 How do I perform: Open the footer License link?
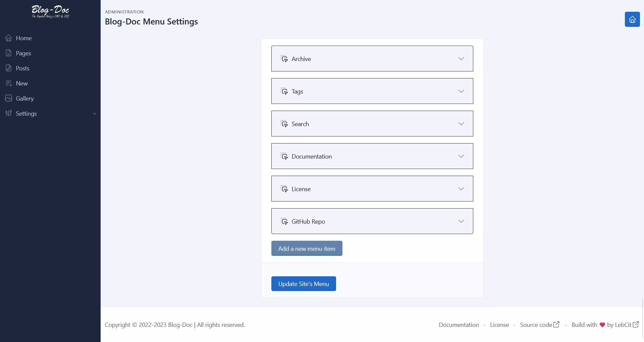point(499,325)
